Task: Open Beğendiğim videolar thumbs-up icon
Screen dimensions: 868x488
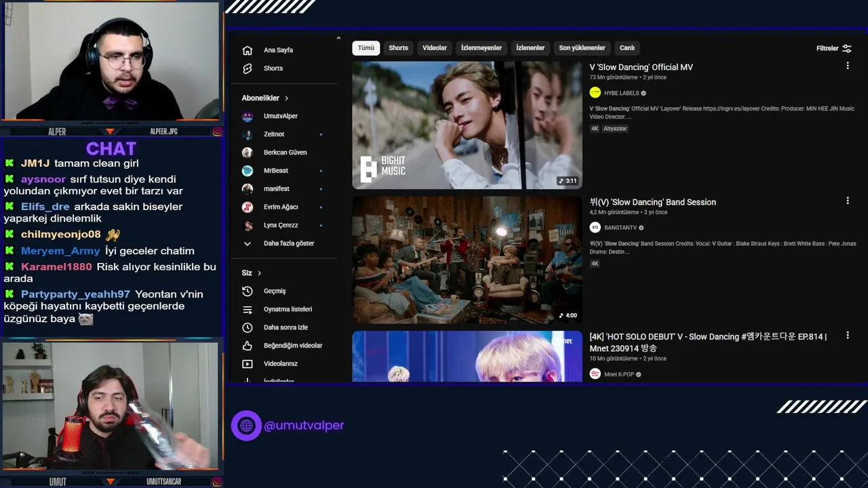Action: [248, 346]
